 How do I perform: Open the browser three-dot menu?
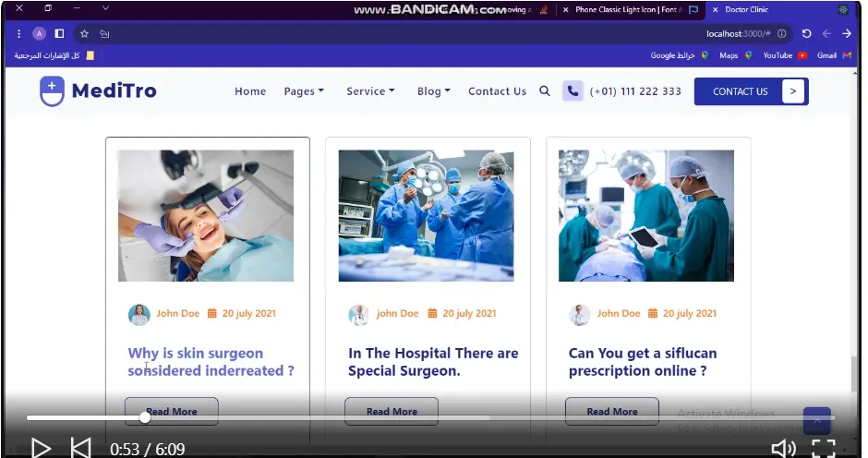pyautogui.click(x=18, y=34)
